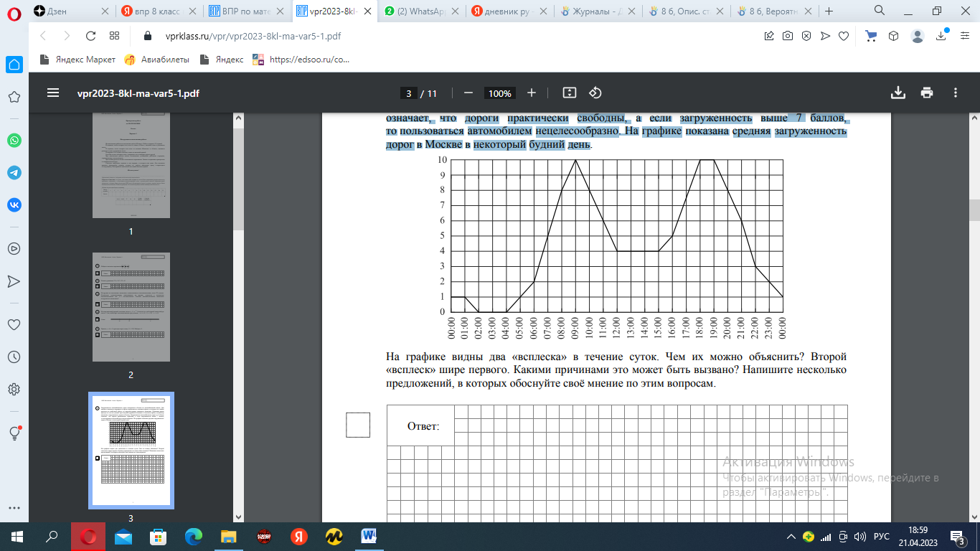Open My Flow in Opera sidebar
Viewport: 980px width, 551px height.
tap(14, 281)
